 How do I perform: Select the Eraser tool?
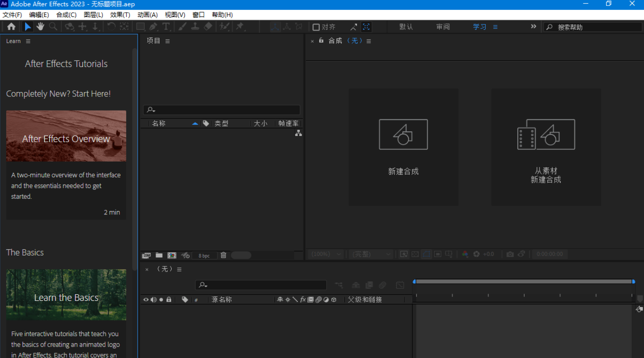click(x=208, y=26)
